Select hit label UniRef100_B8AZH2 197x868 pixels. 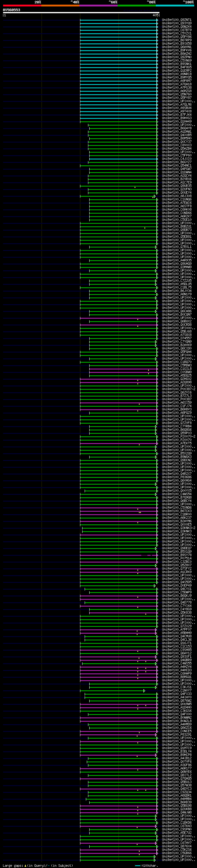click(x=176, y=54)
